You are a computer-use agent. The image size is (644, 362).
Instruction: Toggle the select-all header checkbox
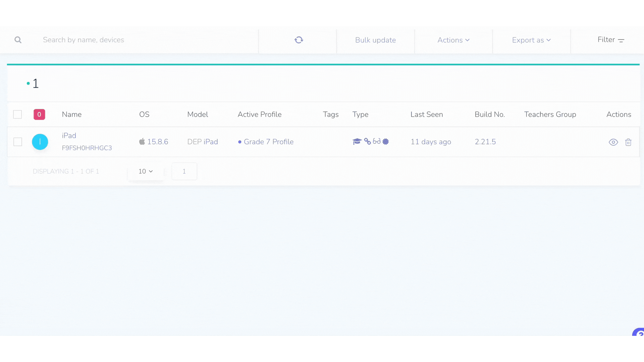click(17, 114)
